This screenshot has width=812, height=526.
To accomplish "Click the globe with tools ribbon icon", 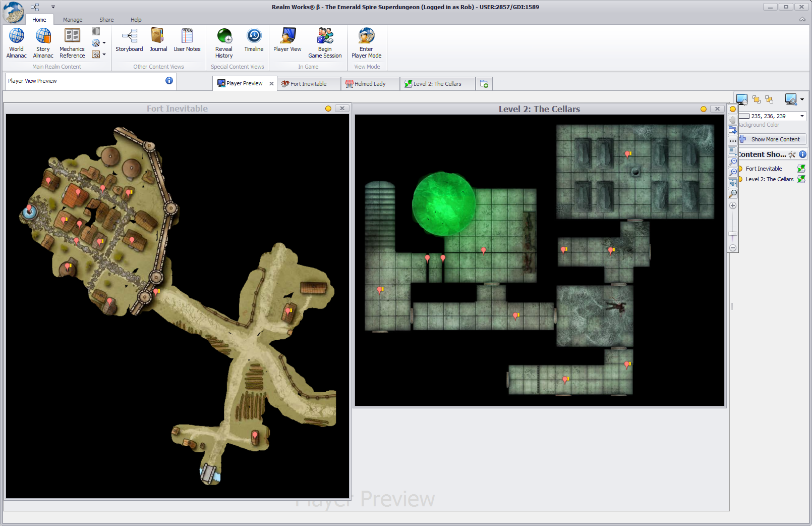I will [96, 43].
